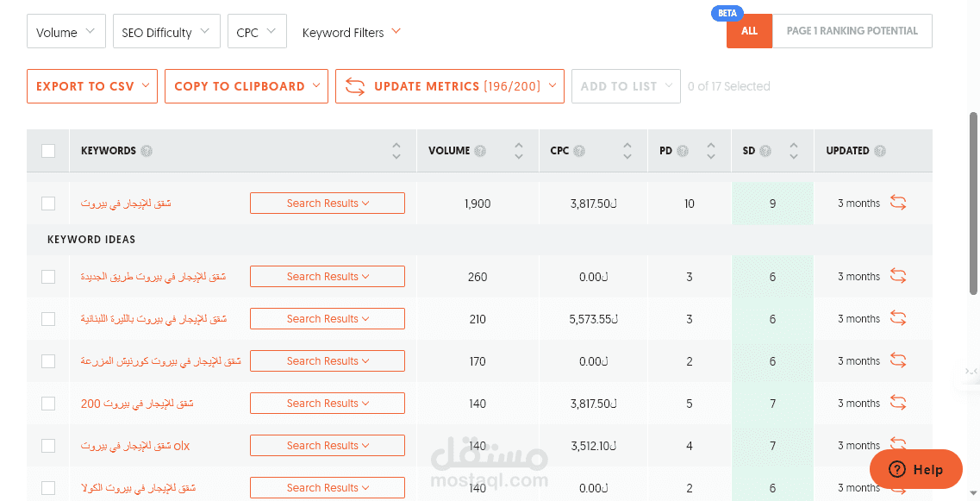The image size is (980, 501).
Task: Click the info icon next to VOLUME header
Action: (480, 151)
